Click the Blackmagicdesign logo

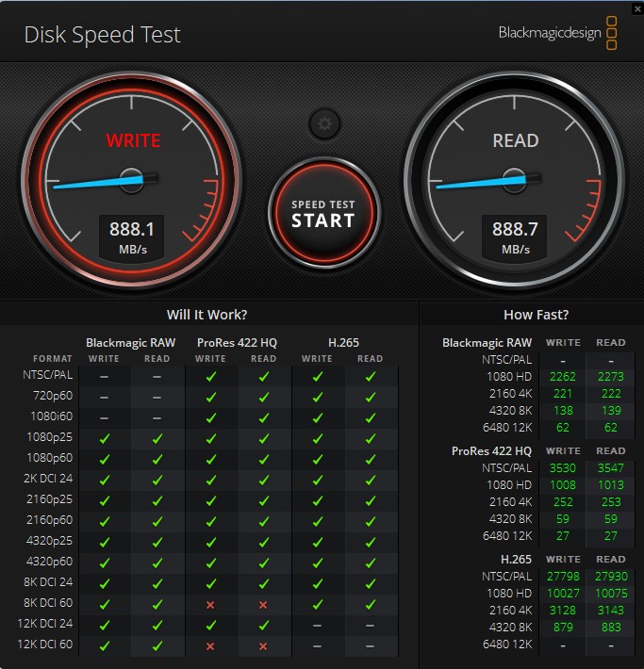coord(557,34)
